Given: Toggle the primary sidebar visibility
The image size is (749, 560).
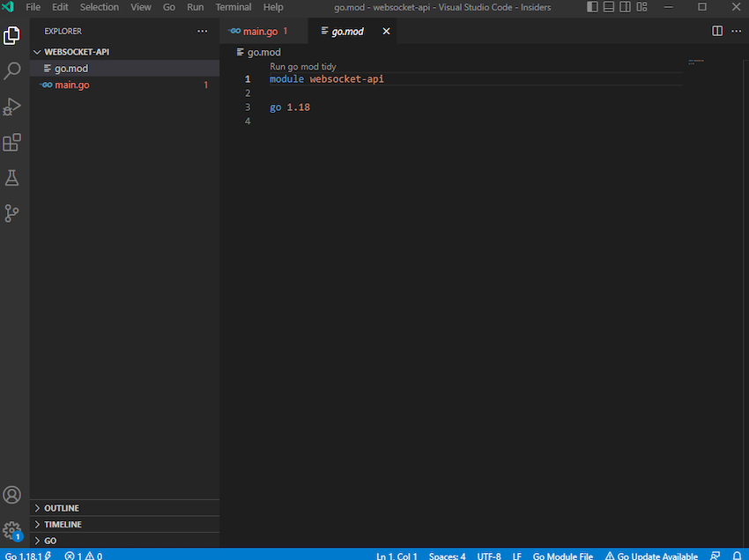Looking at the screenshot, I should point(591,7).
